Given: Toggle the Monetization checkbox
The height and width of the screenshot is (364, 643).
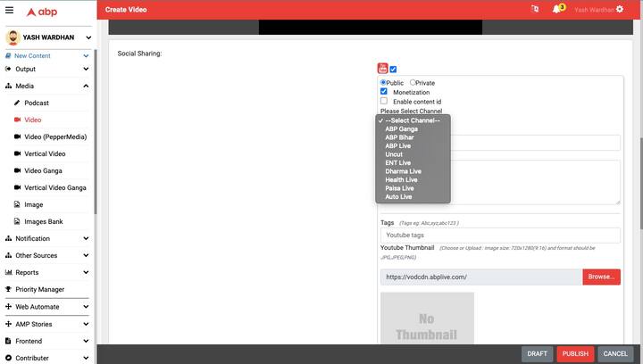Looking at the screenshot, I should point(384,91).
